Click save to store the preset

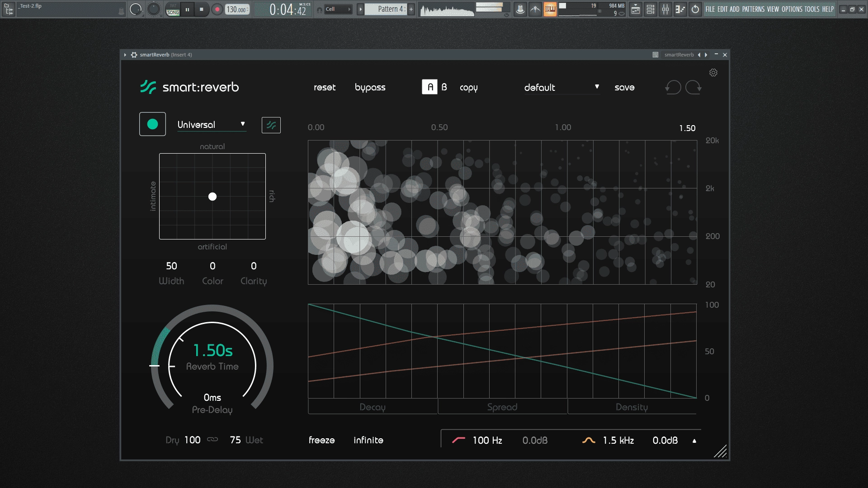(x=625, y=87)
